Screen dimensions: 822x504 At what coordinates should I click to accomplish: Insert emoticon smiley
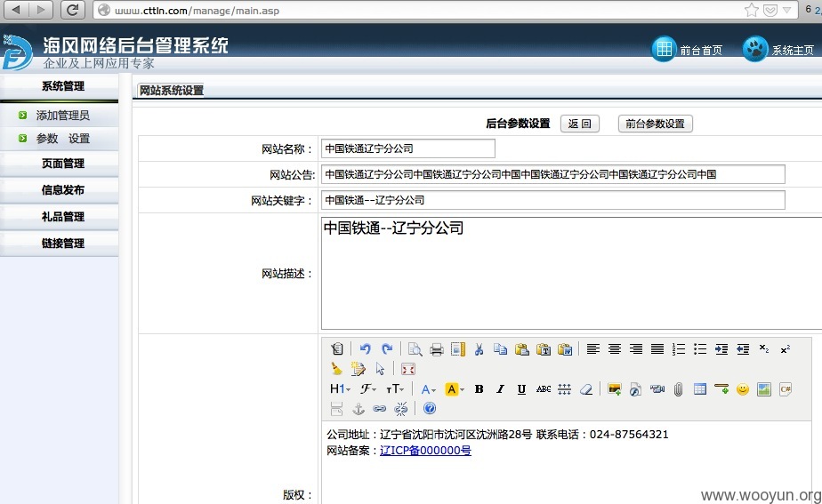(x=742, y=388)
